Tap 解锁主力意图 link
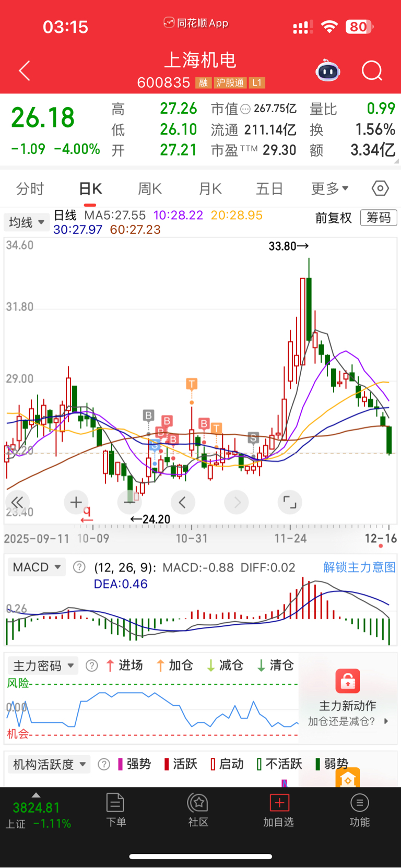 [359, 567]
